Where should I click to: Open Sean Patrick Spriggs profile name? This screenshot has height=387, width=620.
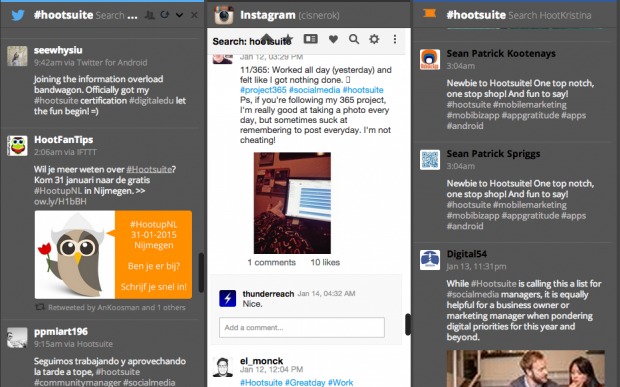pos(493,154)
